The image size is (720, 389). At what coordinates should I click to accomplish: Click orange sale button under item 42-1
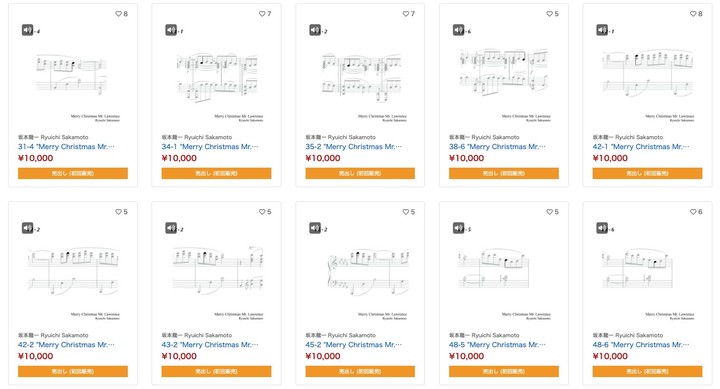pos(647,173)
